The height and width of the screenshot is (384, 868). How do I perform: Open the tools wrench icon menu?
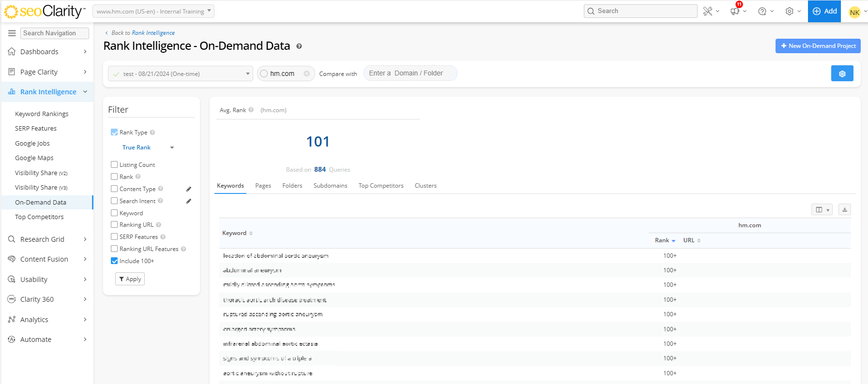[x=708, y=11]
